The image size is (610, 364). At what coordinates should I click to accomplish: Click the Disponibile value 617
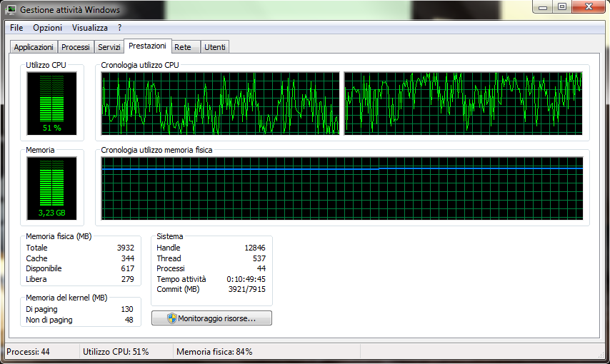coord(128,268)
